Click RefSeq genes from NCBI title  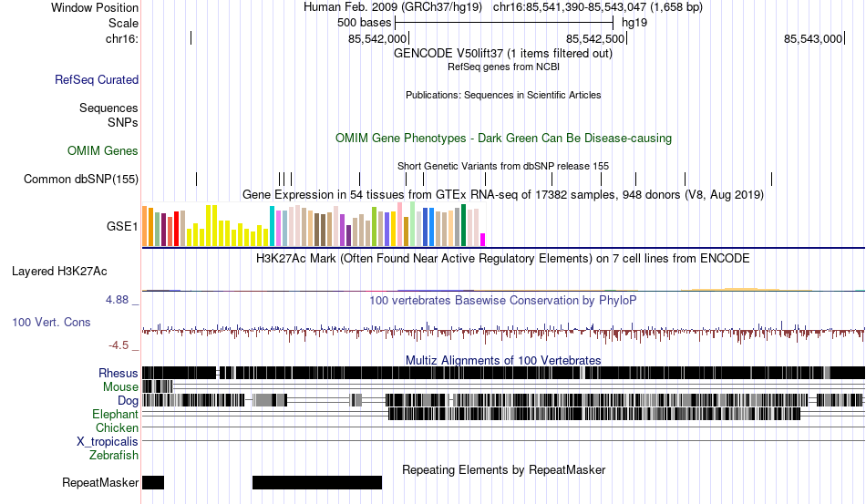point(504,67)
